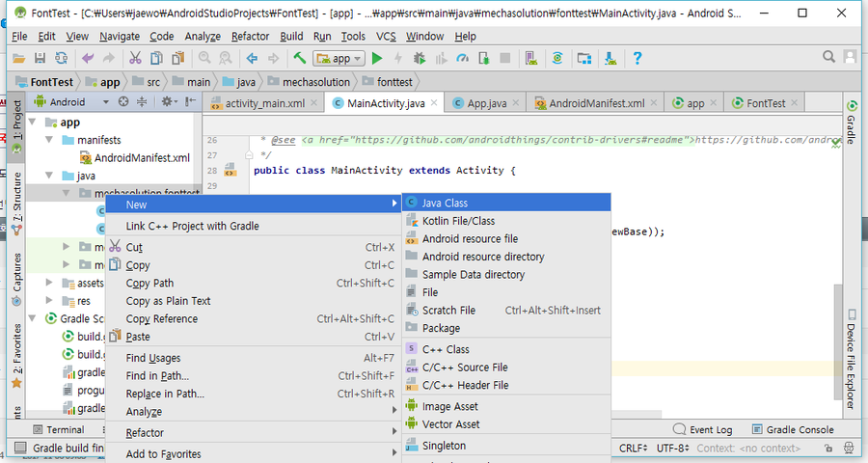Close the AndroidManifest.xml tab

[654, 102]
